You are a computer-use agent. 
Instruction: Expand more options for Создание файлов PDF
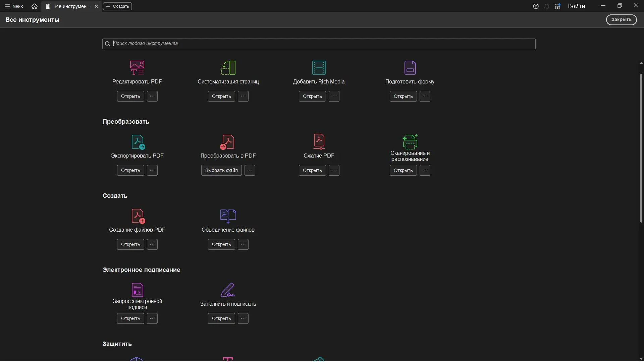[152, 244]
